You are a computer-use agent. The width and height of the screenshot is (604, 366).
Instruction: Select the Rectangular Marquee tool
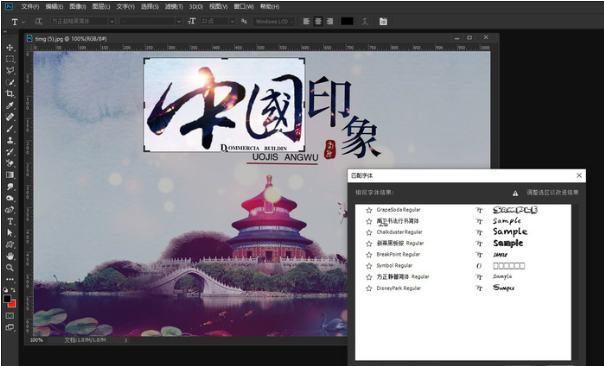(10, 59)
